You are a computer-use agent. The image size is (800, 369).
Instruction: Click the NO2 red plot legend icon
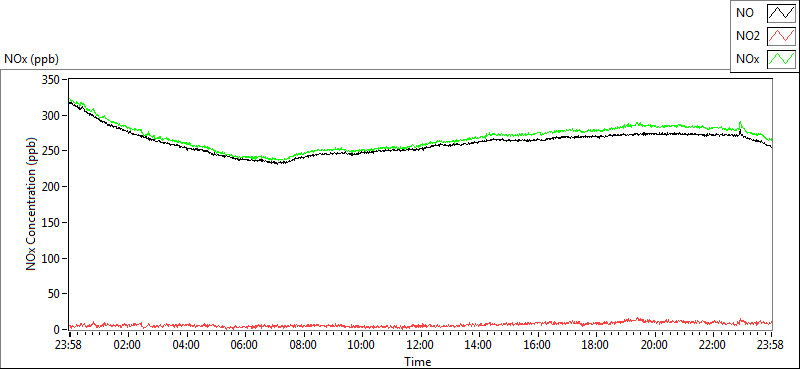point(782,36)
